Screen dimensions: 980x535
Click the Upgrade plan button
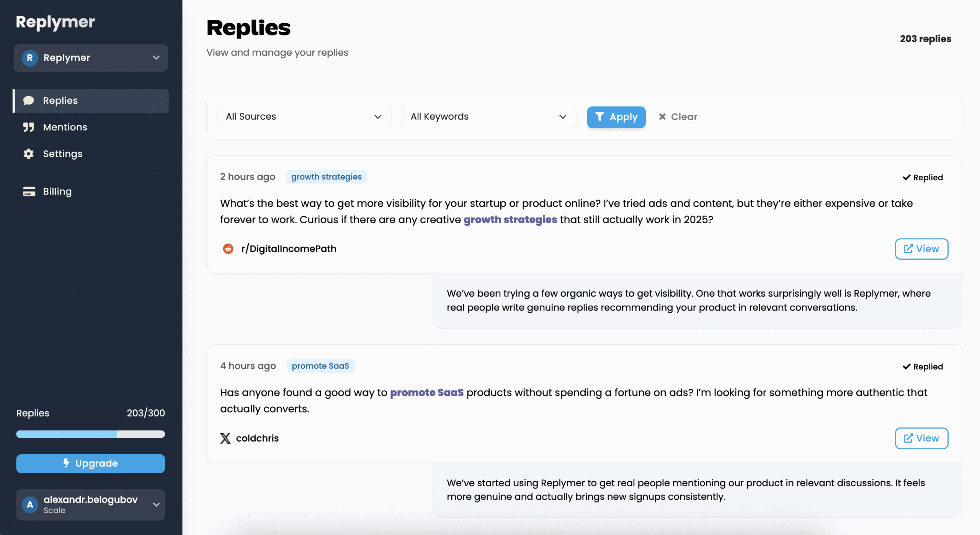click(90, 463)
